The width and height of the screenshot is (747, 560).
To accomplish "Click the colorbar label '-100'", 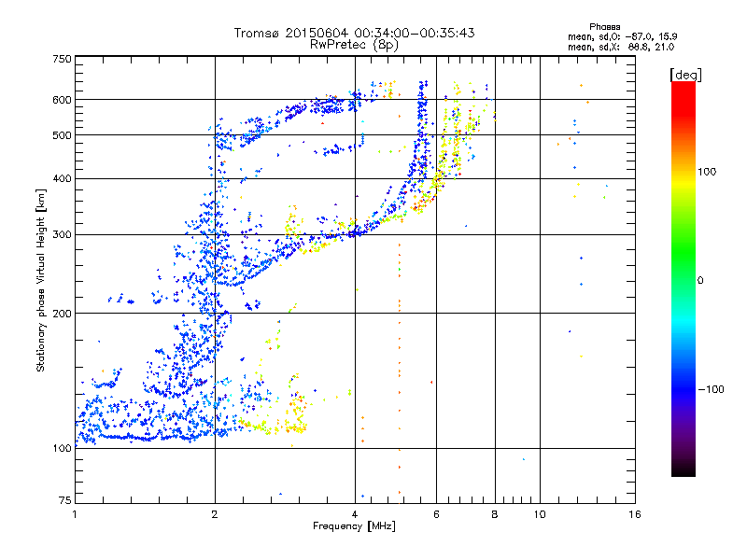I will tap(711, 389).
